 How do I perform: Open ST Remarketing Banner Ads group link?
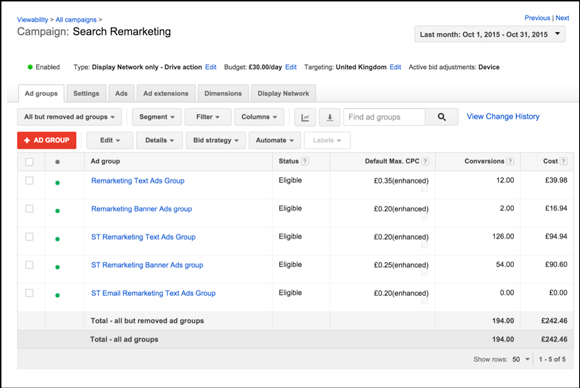point(147,265)
